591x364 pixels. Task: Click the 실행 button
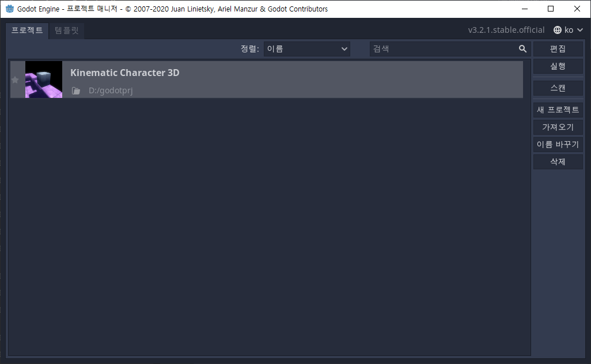[558, 66]
